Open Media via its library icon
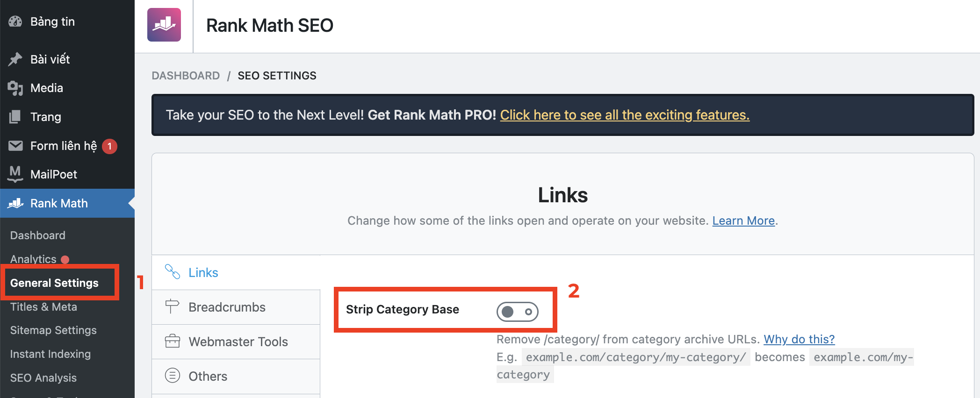 15,87
